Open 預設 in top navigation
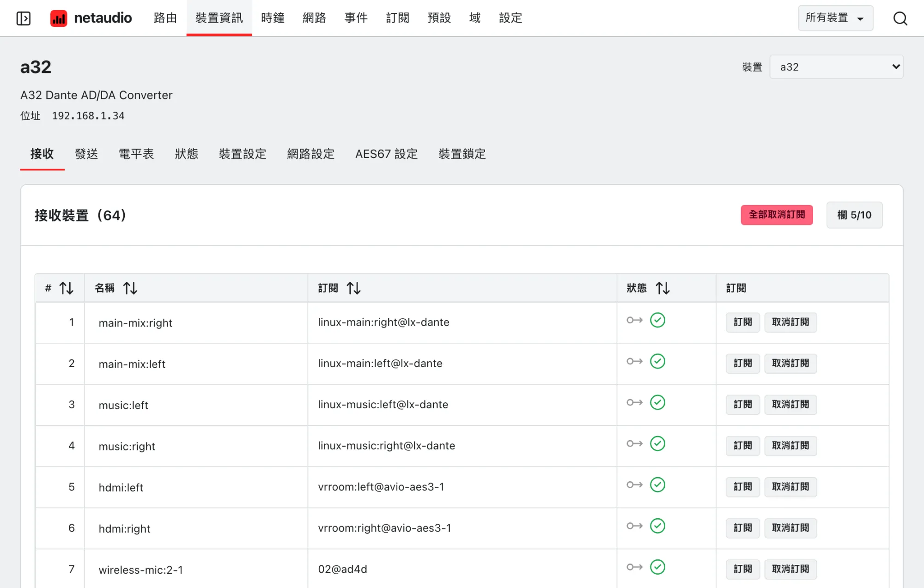The height and width of the screenshot is (588, 924). (439, 18)
